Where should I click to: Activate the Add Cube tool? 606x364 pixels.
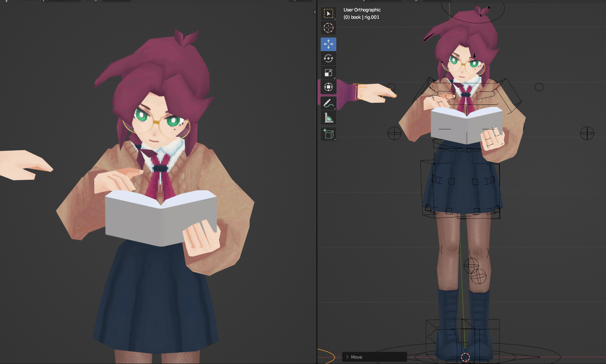pos(329,134)
